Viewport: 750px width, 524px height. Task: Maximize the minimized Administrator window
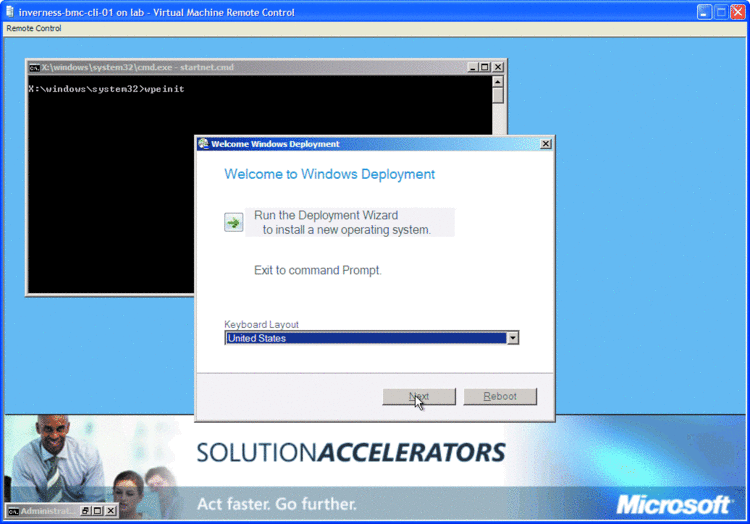[x=97, y=511]
